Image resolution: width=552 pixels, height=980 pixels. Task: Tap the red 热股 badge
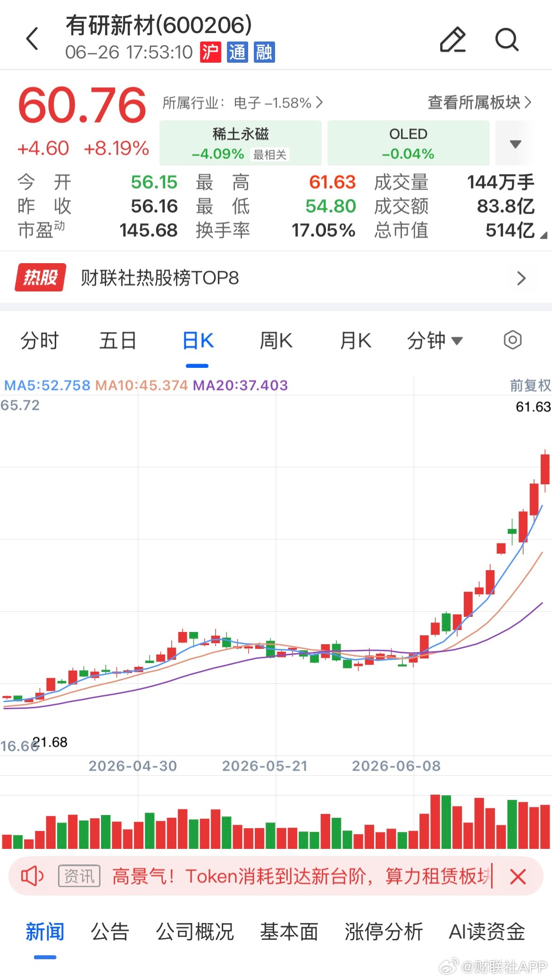click(40, 277)
